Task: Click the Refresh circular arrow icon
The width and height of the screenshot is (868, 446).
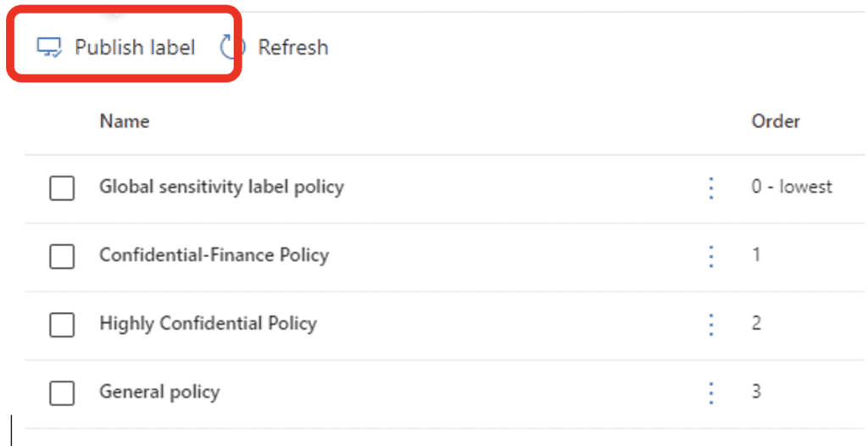Action: tap(232, 47)
